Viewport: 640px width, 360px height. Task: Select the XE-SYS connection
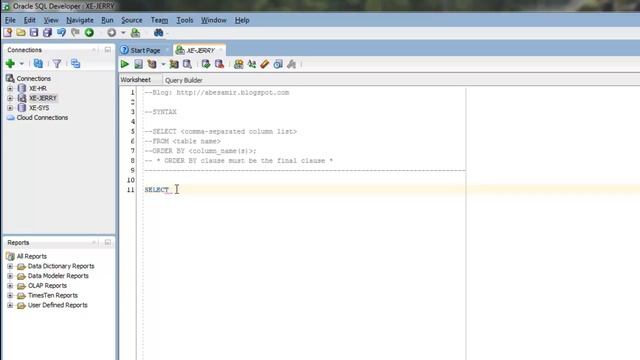39,108
